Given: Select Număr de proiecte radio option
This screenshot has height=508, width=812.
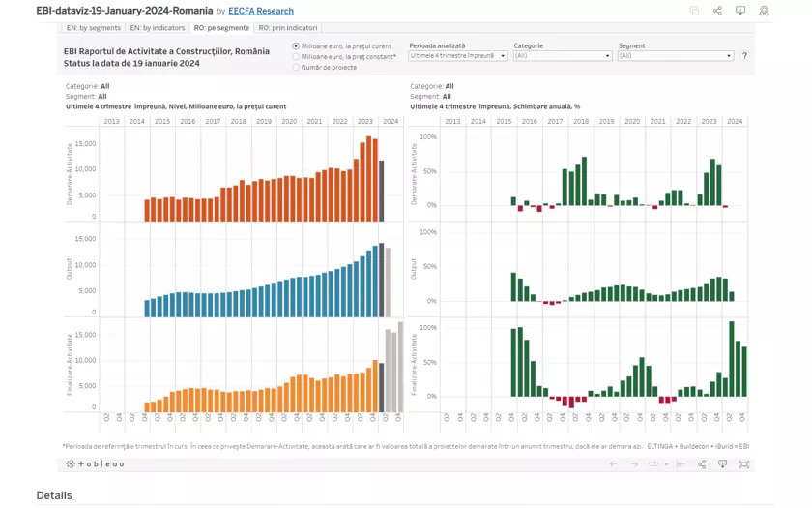Looking at the screenshot, I should (x=296, y=67).
